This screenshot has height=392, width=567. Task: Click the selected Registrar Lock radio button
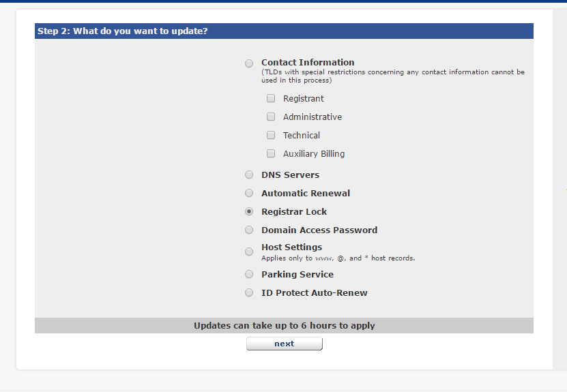[x=249, y=212]
